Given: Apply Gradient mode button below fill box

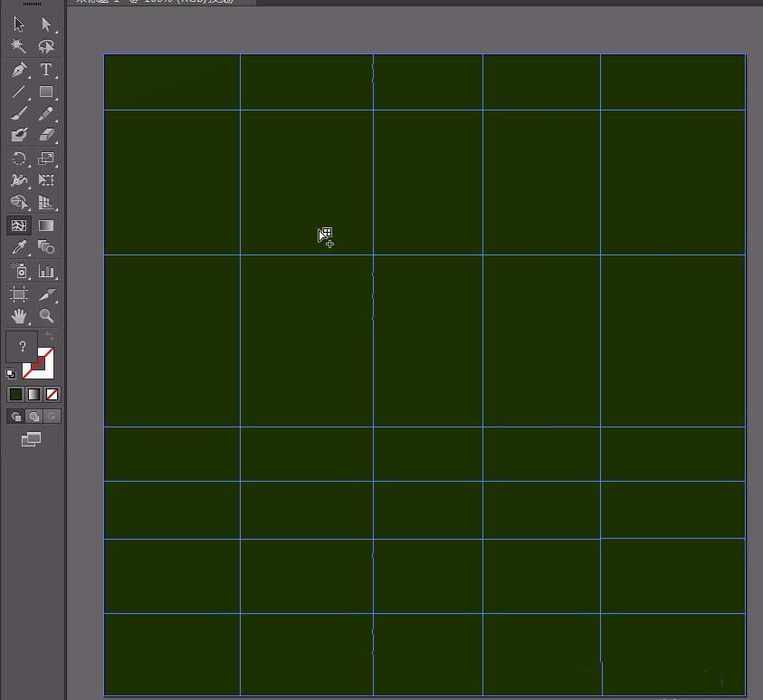Looking at the screenshot, I should 33,394.
